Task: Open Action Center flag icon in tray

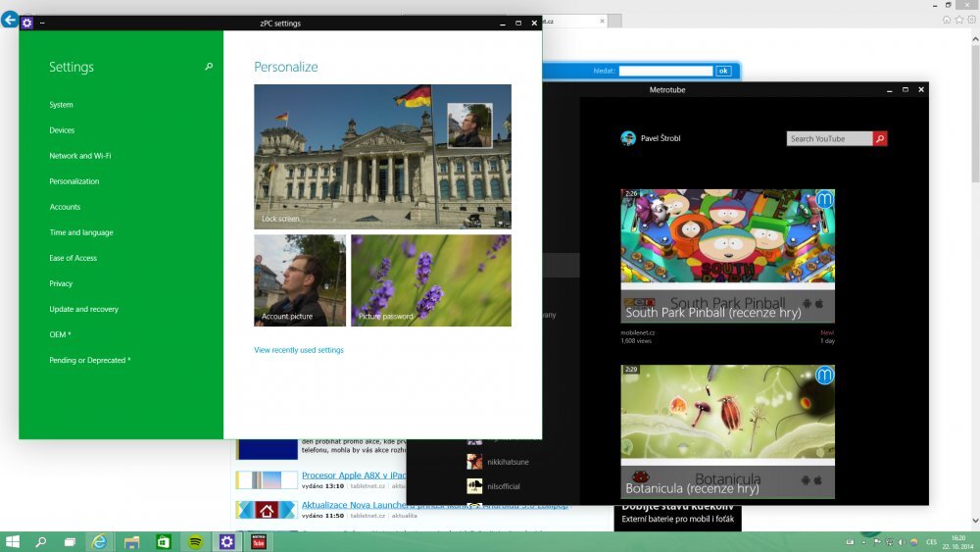Action: 877,542
